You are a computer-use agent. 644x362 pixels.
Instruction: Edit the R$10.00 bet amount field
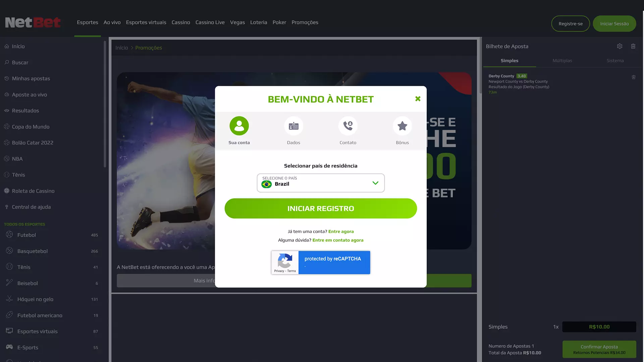point(599,327)
